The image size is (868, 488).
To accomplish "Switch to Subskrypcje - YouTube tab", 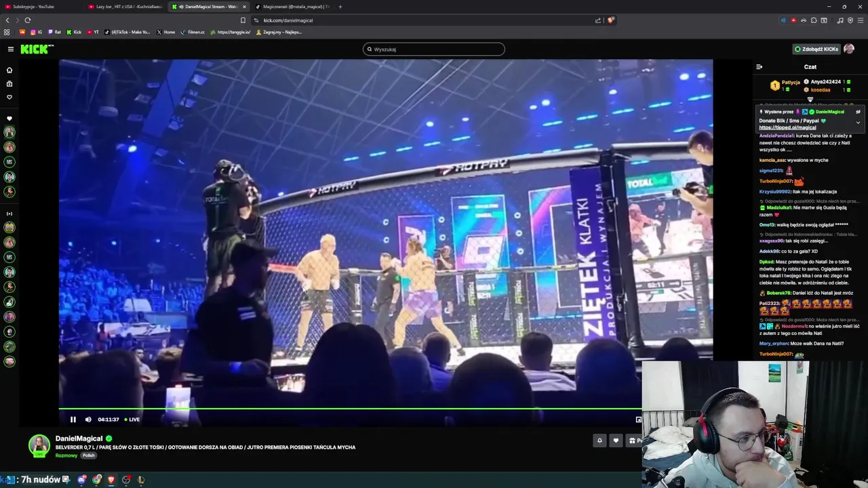I will coord(41,6).
